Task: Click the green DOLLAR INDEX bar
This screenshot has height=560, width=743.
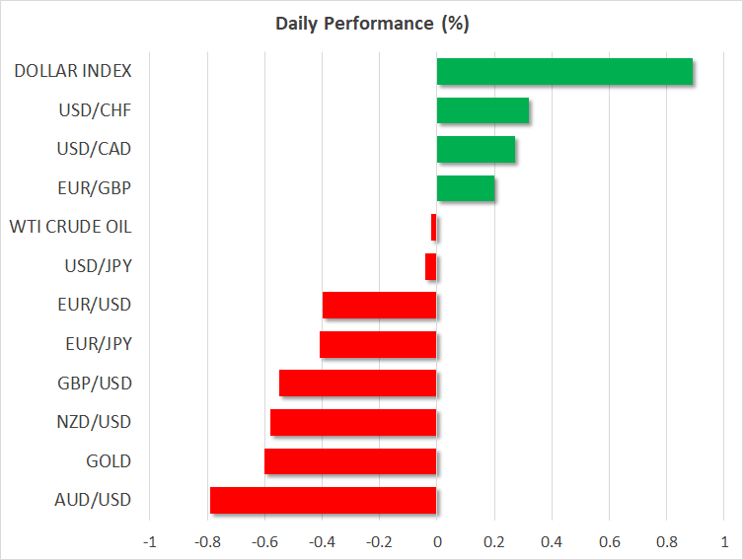Action: tap(564, 72)
